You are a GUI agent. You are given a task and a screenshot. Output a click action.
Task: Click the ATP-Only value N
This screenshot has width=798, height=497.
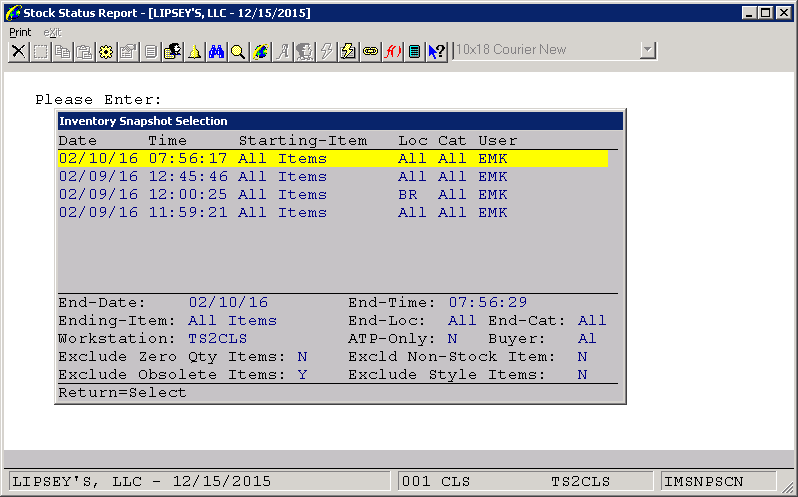tap(452, 339)
